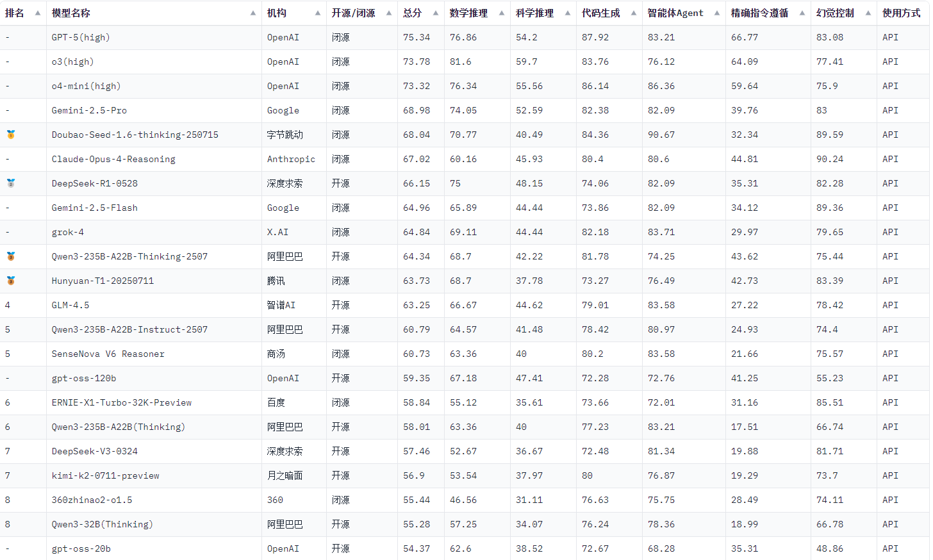Image resolution: width=933 pixels, height=560 pixels.
Task: Select the o3(high) model name
Action: coord(72,62)
